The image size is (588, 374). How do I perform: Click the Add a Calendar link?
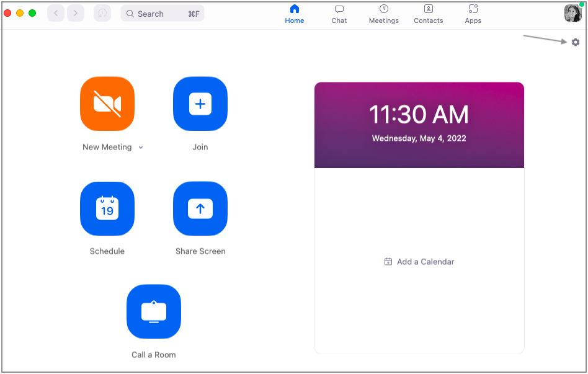[419, 262]
